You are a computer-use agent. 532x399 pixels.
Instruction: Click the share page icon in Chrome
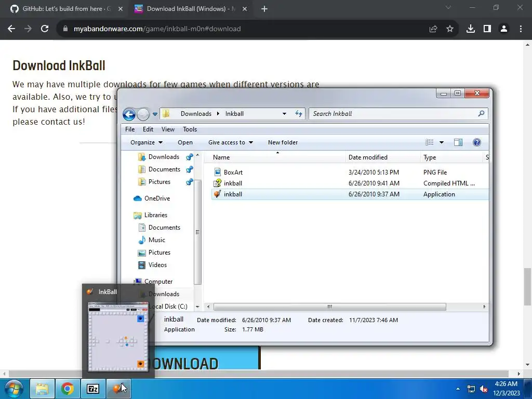tap(433, 29)
